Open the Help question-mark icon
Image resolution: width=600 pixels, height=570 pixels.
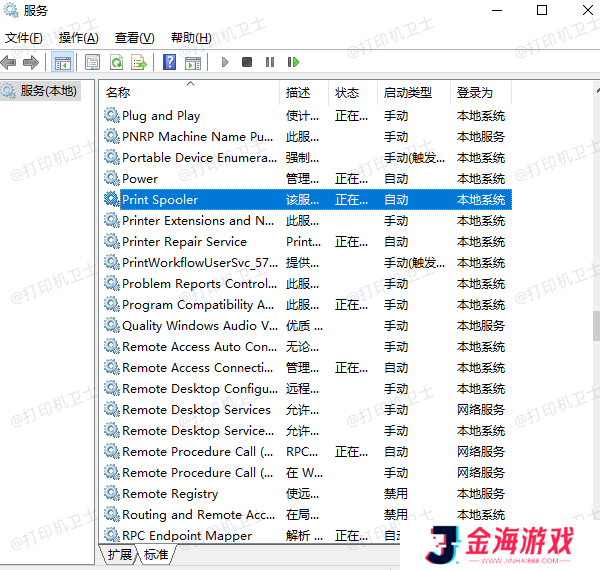169,62
